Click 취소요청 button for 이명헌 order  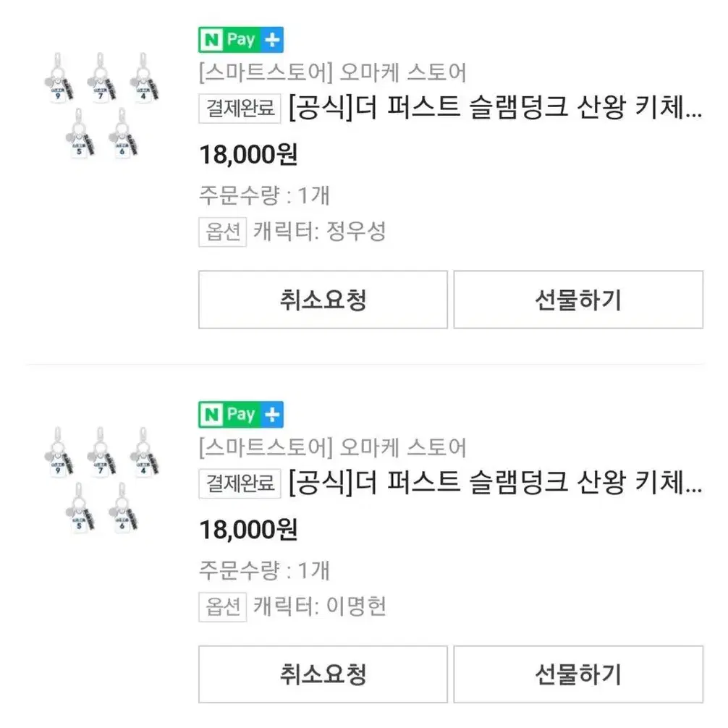pos(323,674)
